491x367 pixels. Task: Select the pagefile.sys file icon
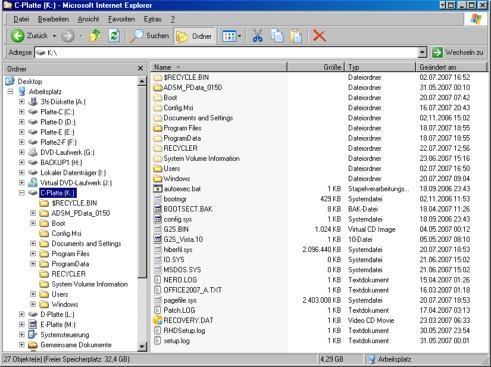click(157, 300)
